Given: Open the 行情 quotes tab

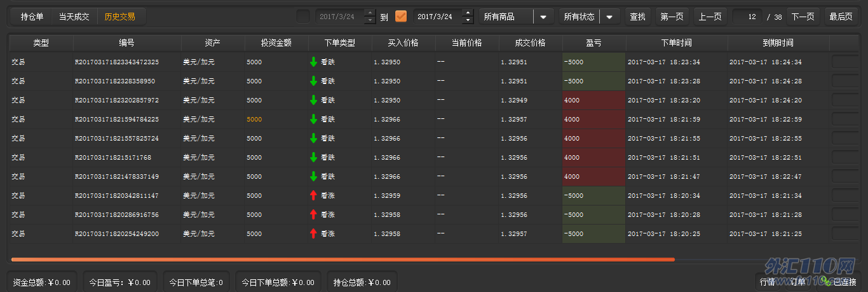Looking at the screenshot, I should pyautogui.click(x=768, y=282).
